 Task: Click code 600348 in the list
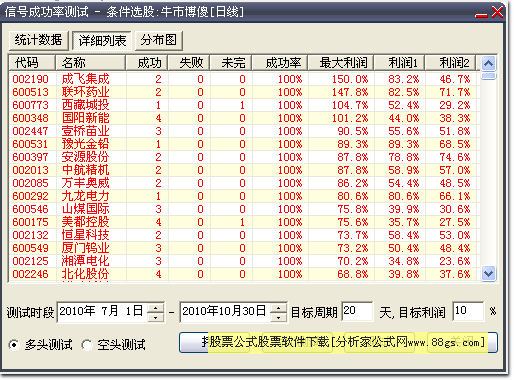point(30,118)
